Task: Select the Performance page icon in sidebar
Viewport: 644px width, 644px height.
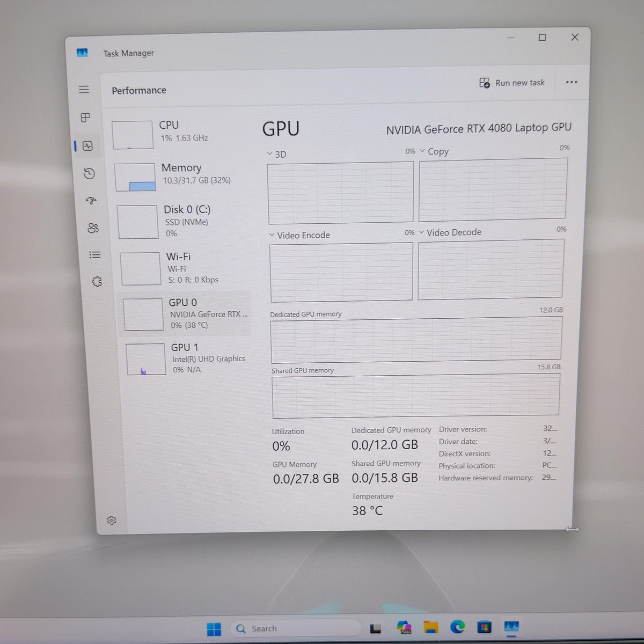Action: pos(88,146)
